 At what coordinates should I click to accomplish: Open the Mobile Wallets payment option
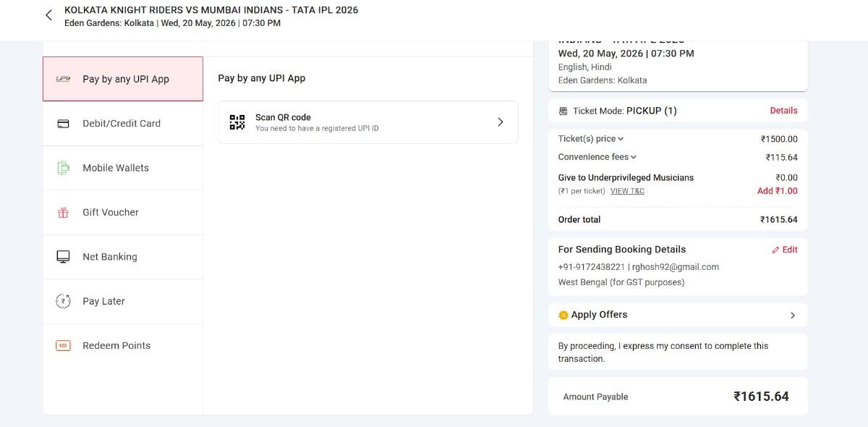[123, 168]
